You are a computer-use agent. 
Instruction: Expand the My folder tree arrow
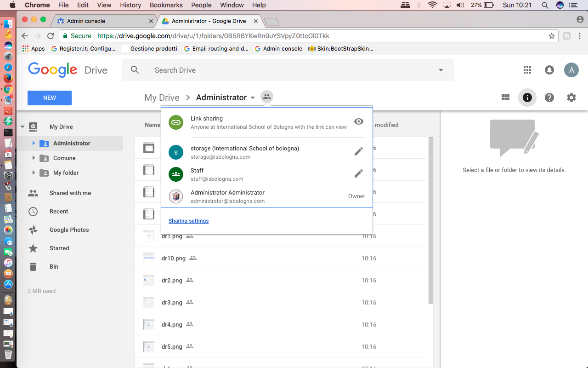coord(34,173)
